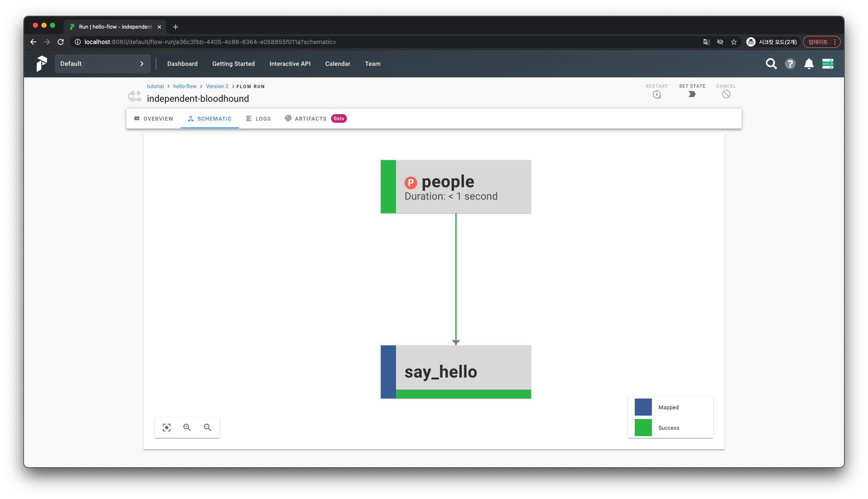This screenshot has width=868, height=499.
Task: Open the server status icon
Action: click(x=827, y=64)
